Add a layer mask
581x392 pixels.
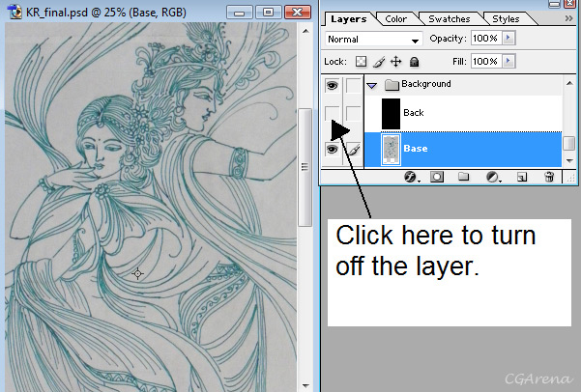(437, 177)
